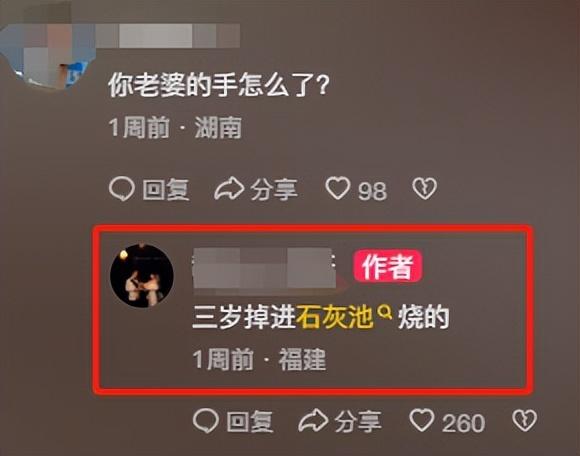Open the author's round profile avatar
The height and width of the screenshot is (456, 580).
(x=142, y=276)
